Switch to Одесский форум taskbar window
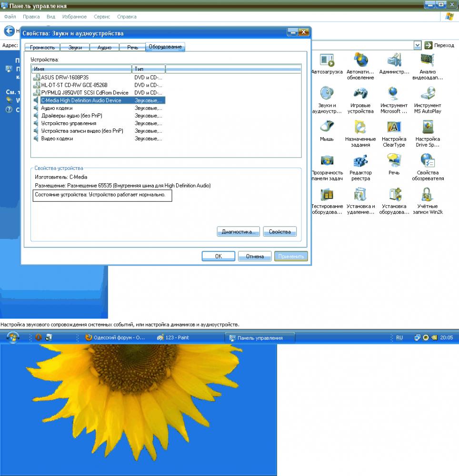Screen dimensions: 459x476 117,337
